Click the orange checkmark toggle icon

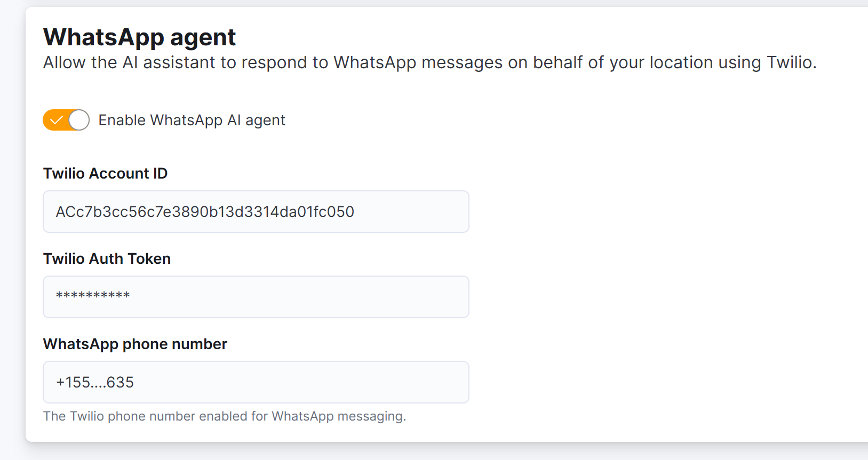(56, 120)
